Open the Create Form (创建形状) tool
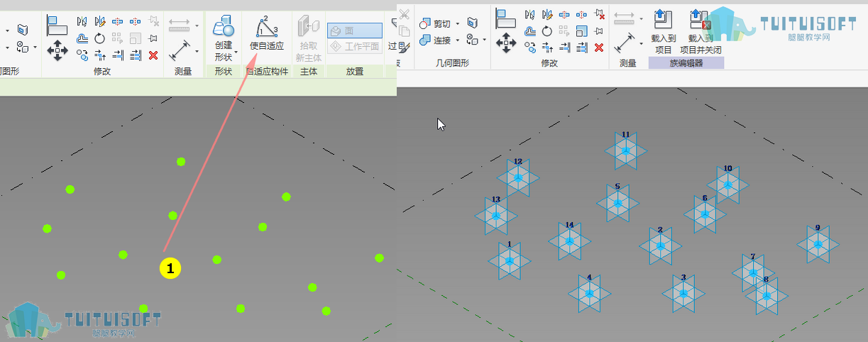Image resolution: width=868 pixels, height=342 pixels. (224, 37)
